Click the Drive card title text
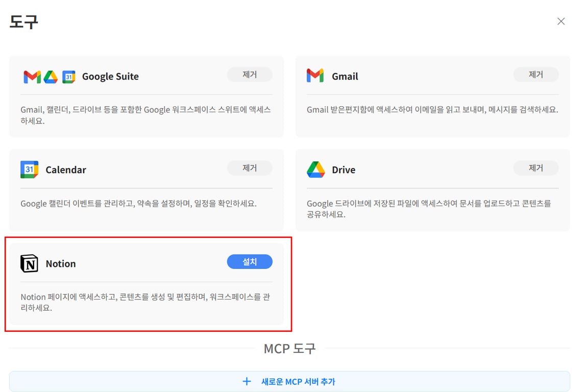583x392 pixels. (344, 170)
